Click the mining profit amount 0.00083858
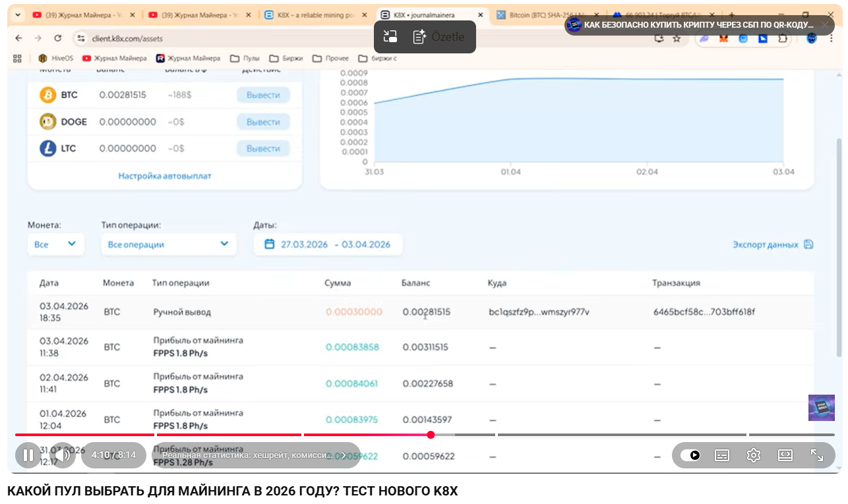Image resolution: width=848 pixels, height=504 pixels. coord(352,347)
